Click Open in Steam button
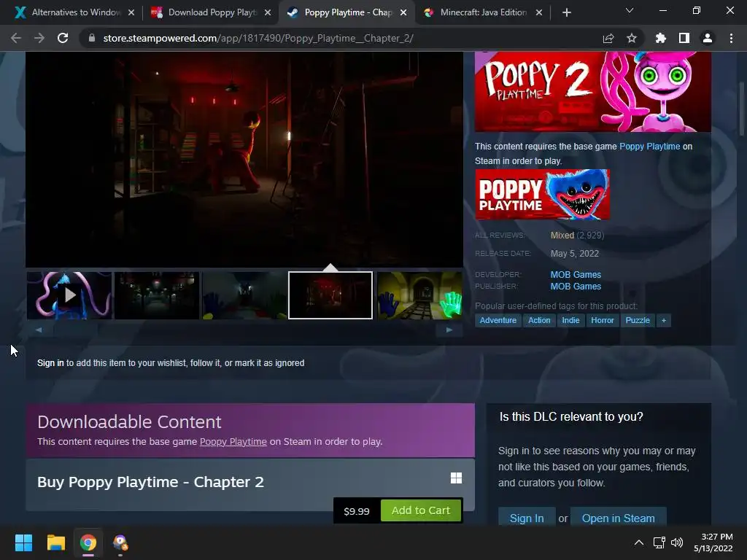Screen dimensions: 747x560 tap(618, 518)
